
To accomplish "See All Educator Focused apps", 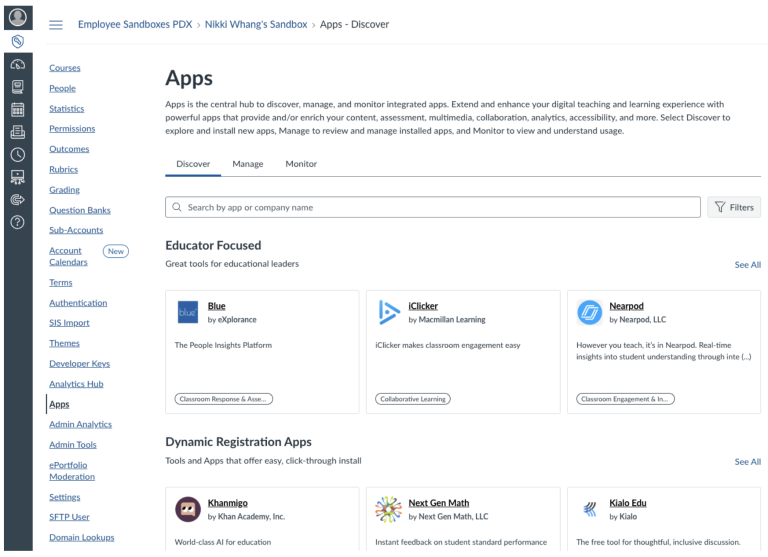I will pos(747,265).
